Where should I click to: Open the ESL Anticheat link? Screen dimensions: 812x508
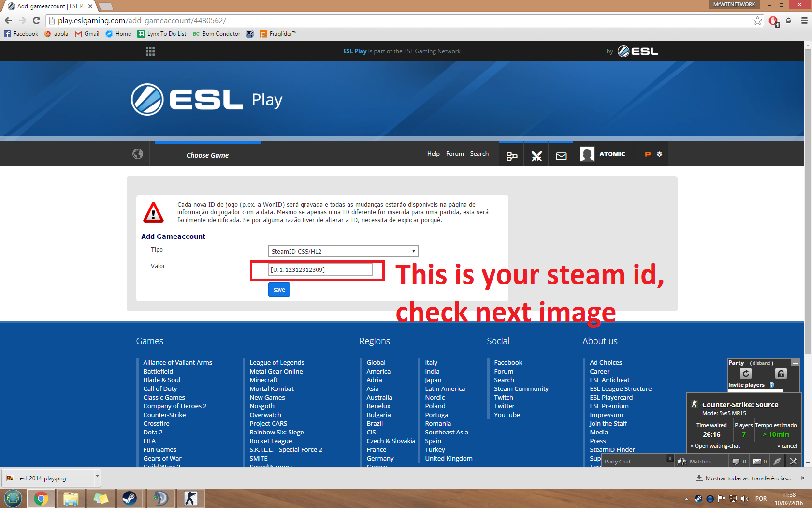pyautogui.click(x=609, y=380)
